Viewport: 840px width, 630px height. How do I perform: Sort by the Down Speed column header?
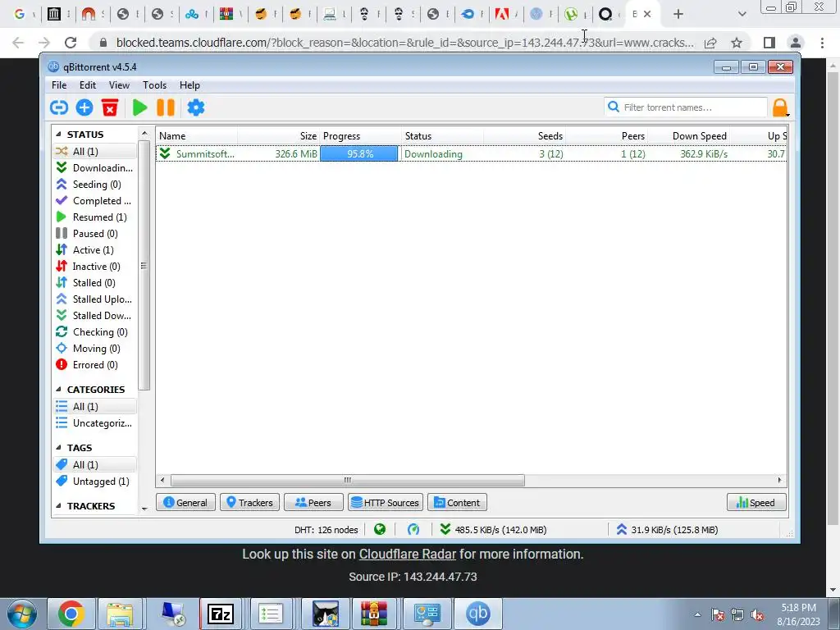point(689,136)
